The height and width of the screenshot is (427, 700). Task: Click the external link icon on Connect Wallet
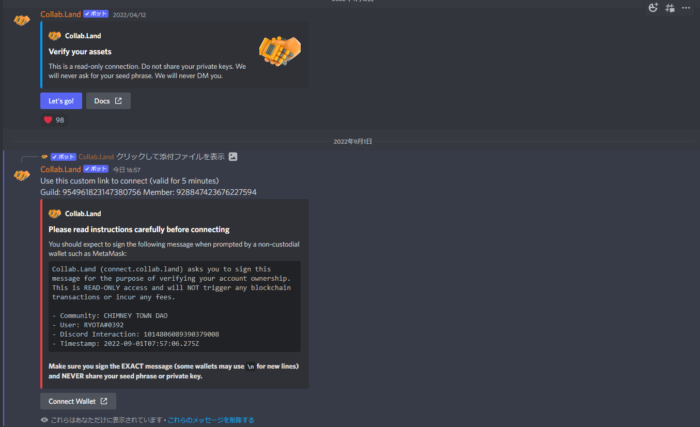[104, 401]
